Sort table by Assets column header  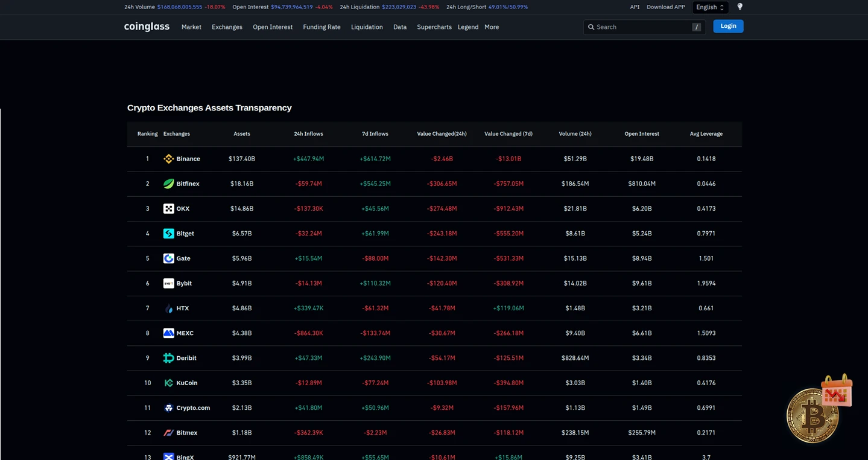(x=242, y=134)
